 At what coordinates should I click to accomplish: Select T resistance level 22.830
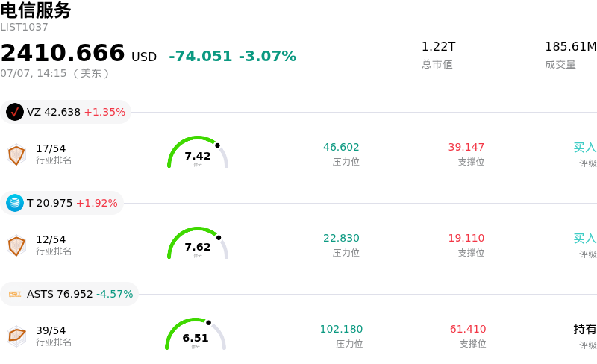click(341, 238)
